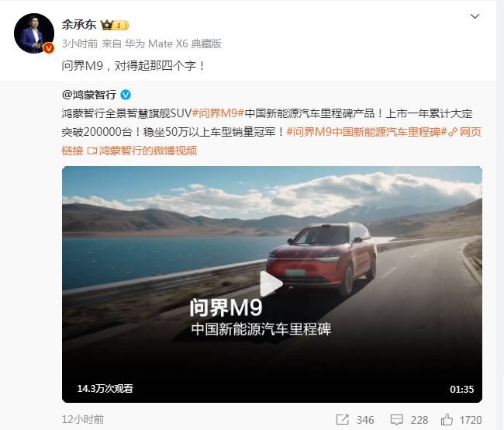Viewport: 504px width, 430px height.
Task: Open the comments speech bubble icon
Action: 396,420
